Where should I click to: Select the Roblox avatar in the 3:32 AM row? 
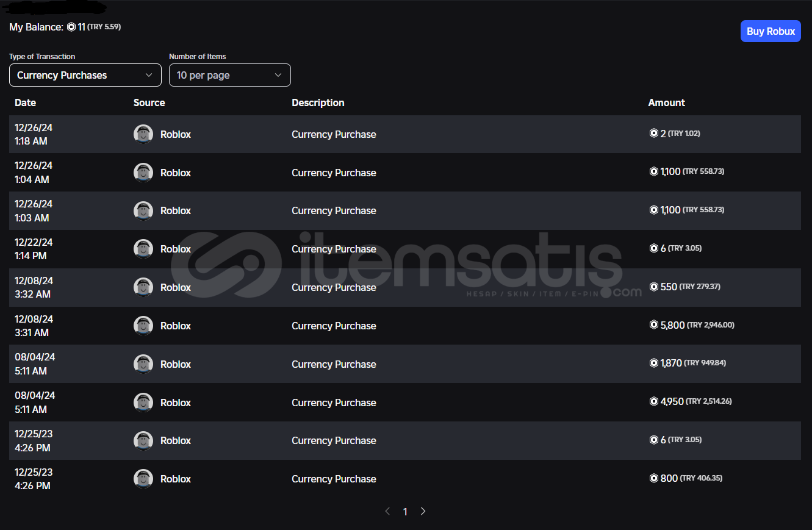point(143,287)
